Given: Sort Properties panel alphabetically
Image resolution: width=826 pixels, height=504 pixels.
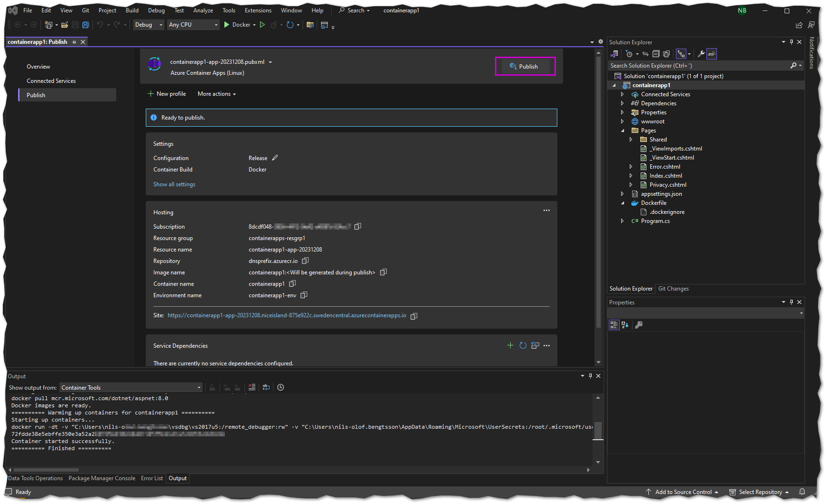Looking at the screenshot, I should [625, 325].
